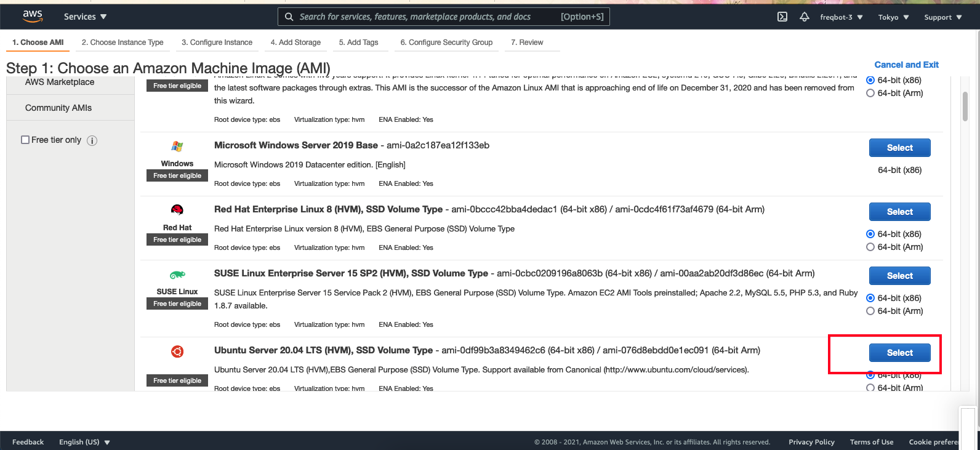Switch to 1. Choose AMI tab

38,42
